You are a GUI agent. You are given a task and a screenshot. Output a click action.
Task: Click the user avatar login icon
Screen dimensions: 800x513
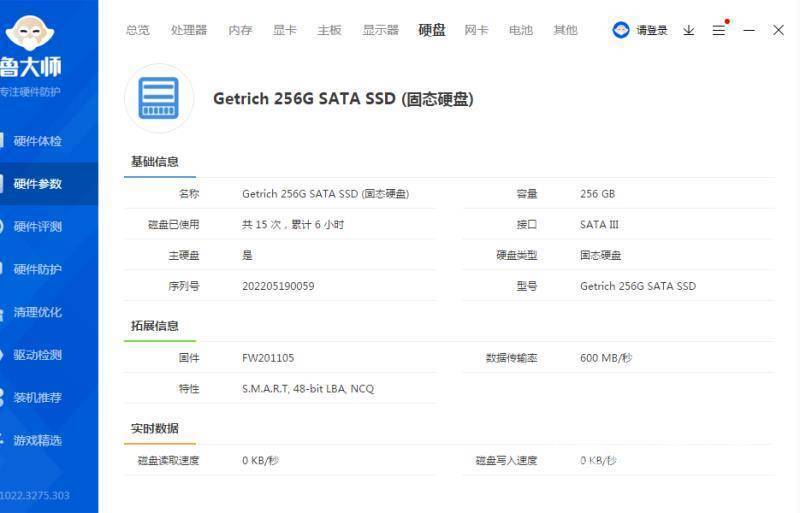click(x=621, y=31)
